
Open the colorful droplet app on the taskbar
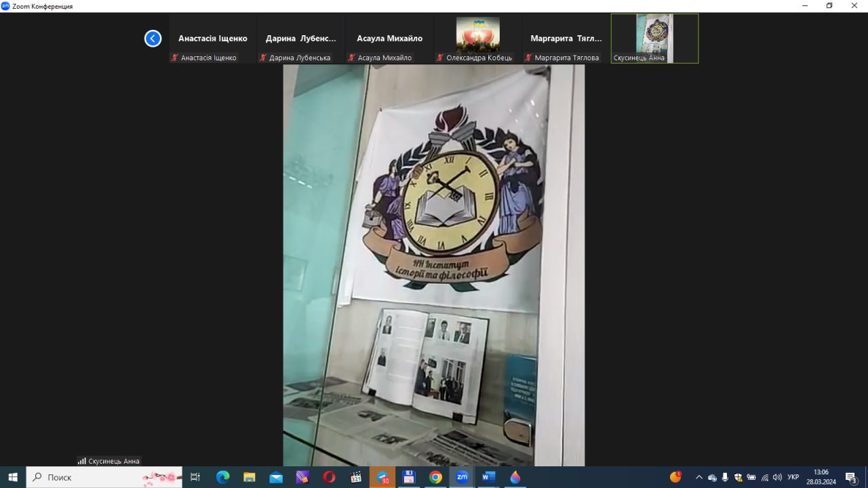coord(515,477)
